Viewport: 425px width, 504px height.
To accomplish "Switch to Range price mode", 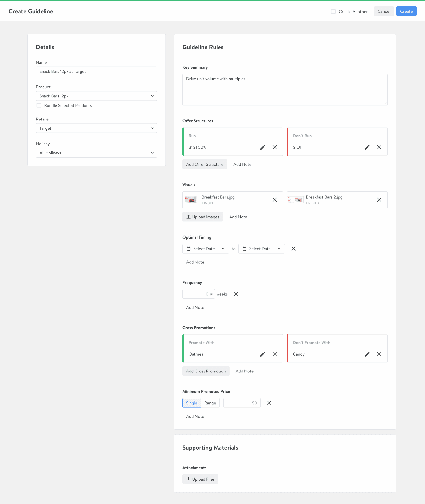I will coord(210,403).
